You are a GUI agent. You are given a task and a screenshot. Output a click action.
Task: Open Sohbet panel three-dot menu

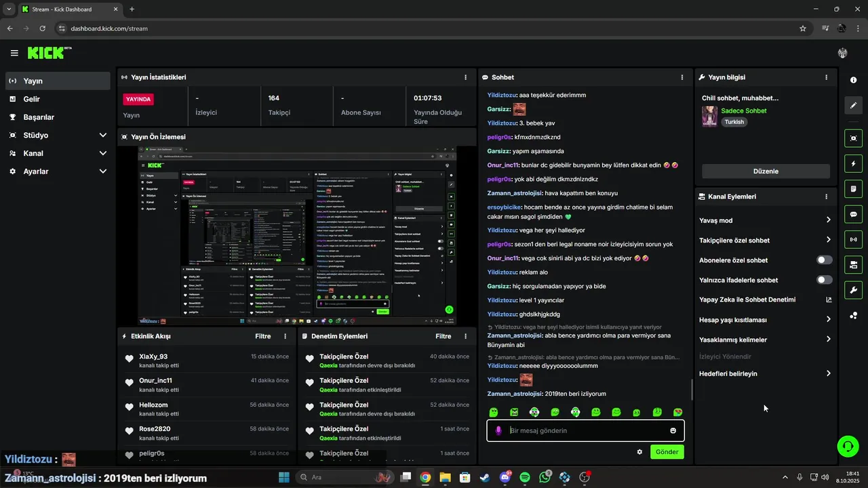(x=682, y=77)
